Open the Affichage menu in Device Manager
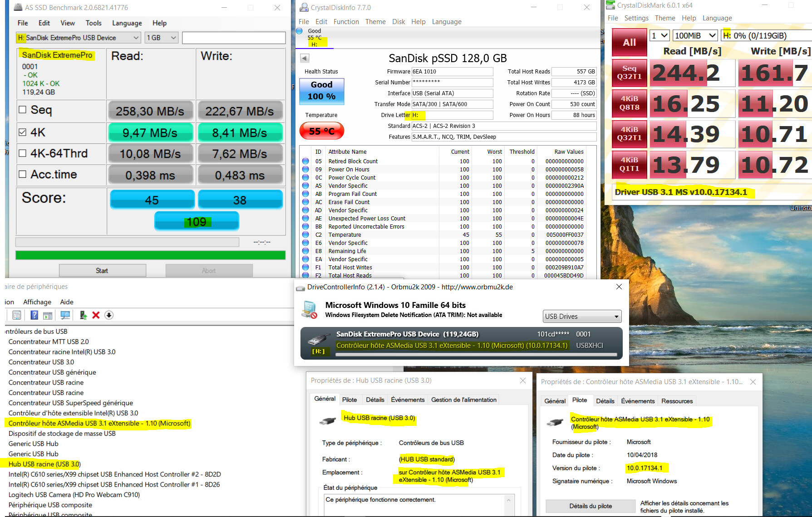 tap(37, 302)
